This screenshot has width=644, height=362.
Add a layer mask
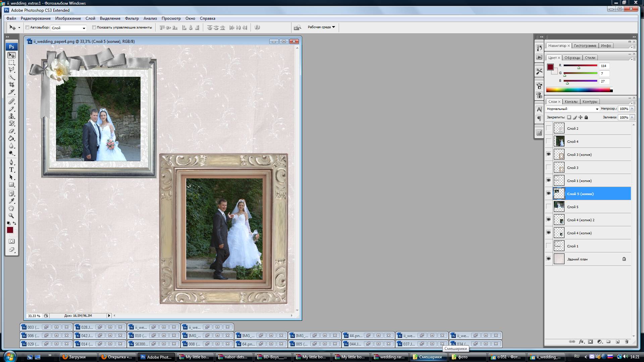tap(590, 342)
